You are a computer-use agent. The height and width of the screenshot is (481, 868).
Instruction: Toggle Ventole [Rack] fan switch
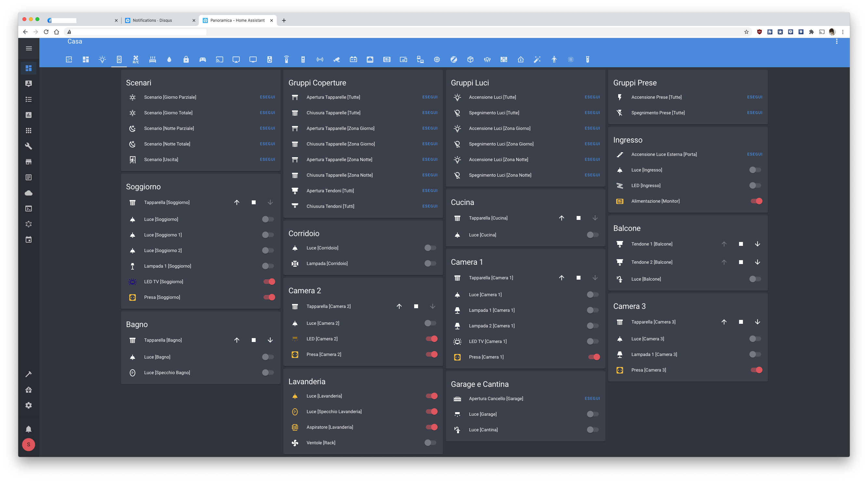click(430, 443)
